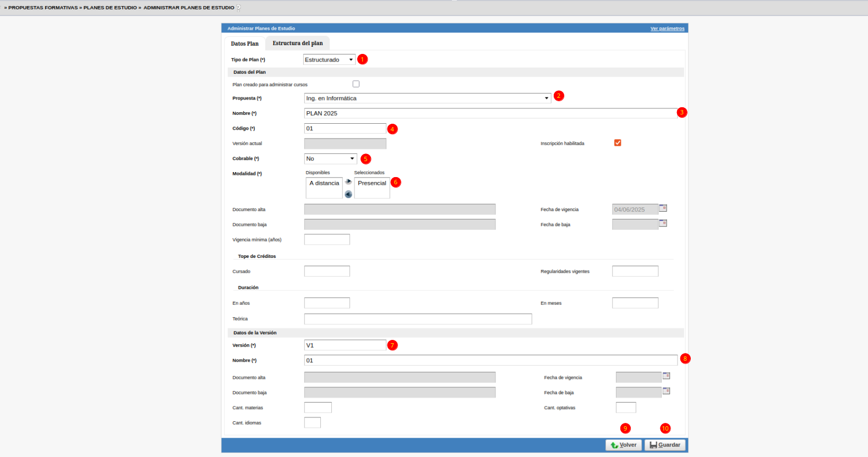
Task: Click the help question mark in breadcrumb
Action: 238,8
